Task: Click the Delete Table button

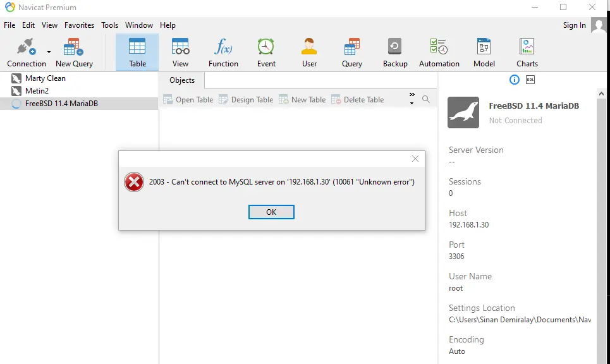Action: [x=358, y=100]
